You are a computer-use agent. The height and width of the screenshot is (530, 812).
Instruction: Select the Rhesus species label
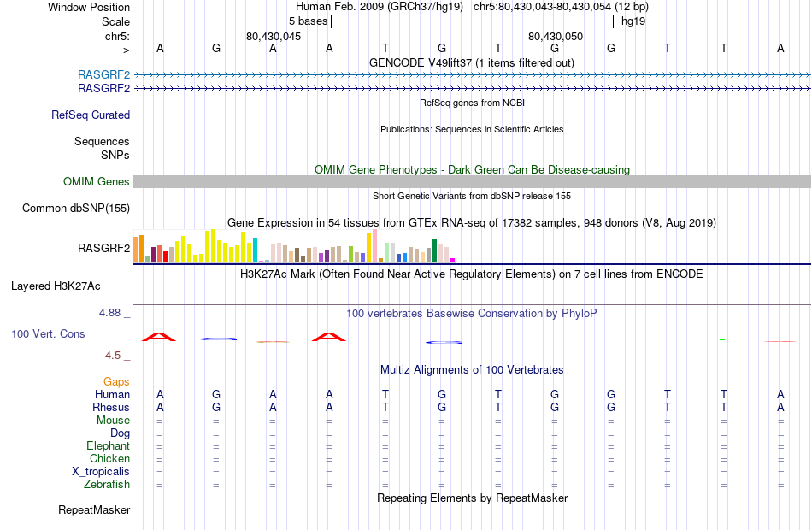pos(111,408)
